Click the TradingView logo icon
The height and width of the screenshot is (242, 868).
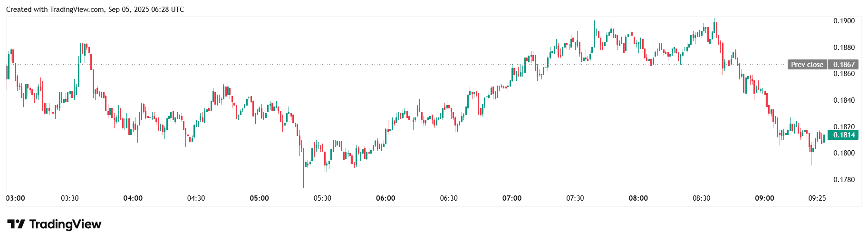[x=16, y=224]
